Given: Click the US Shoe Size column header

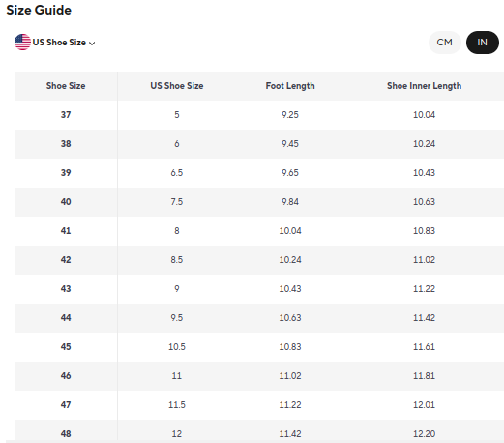Looking at the screenshot, I should pos(177,86).
